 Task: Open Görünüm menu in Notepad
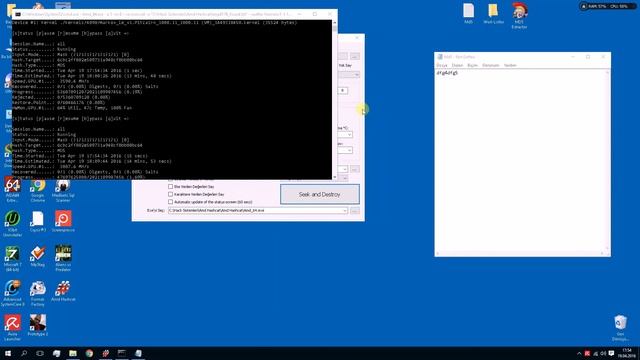(491, 65)
